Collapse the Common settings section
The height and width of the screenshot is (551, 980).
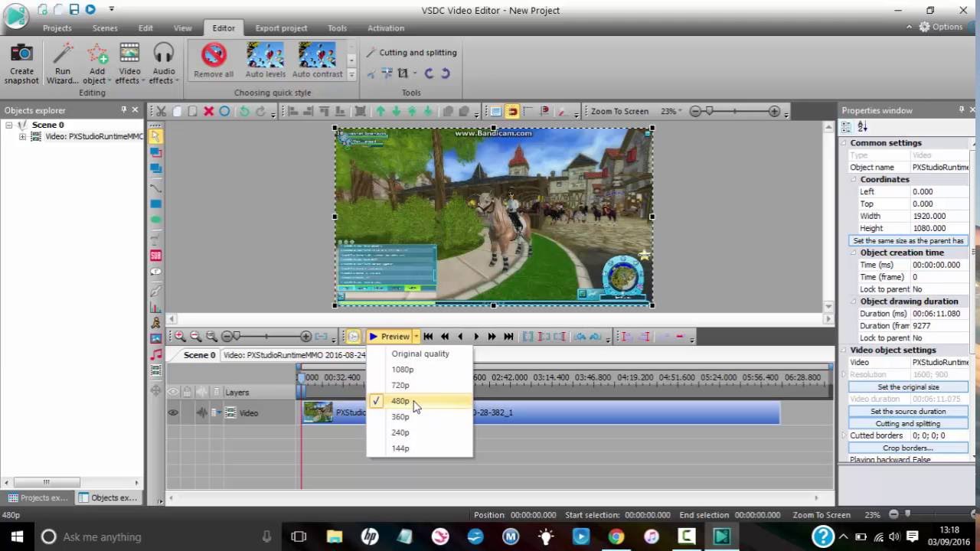[844, 143]
